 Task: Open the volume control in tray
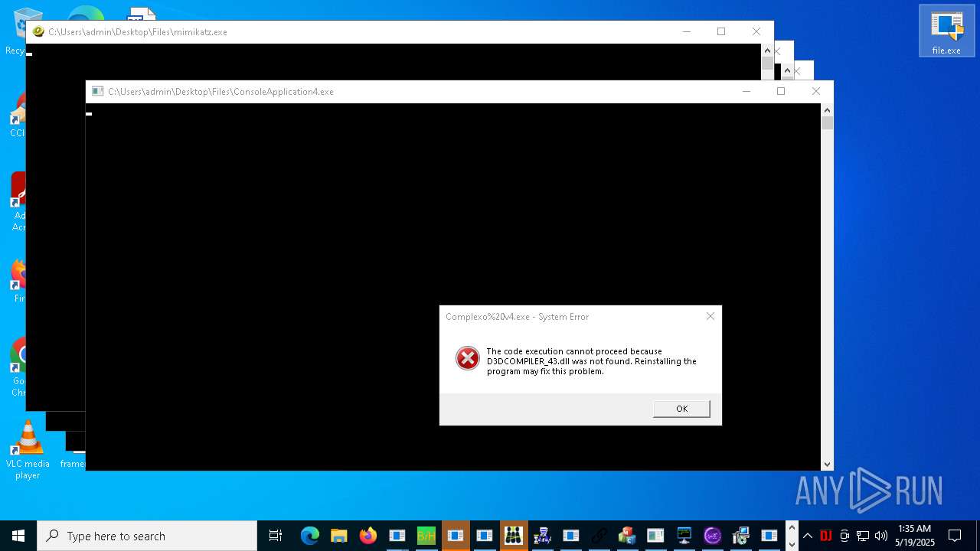point(881,536)
